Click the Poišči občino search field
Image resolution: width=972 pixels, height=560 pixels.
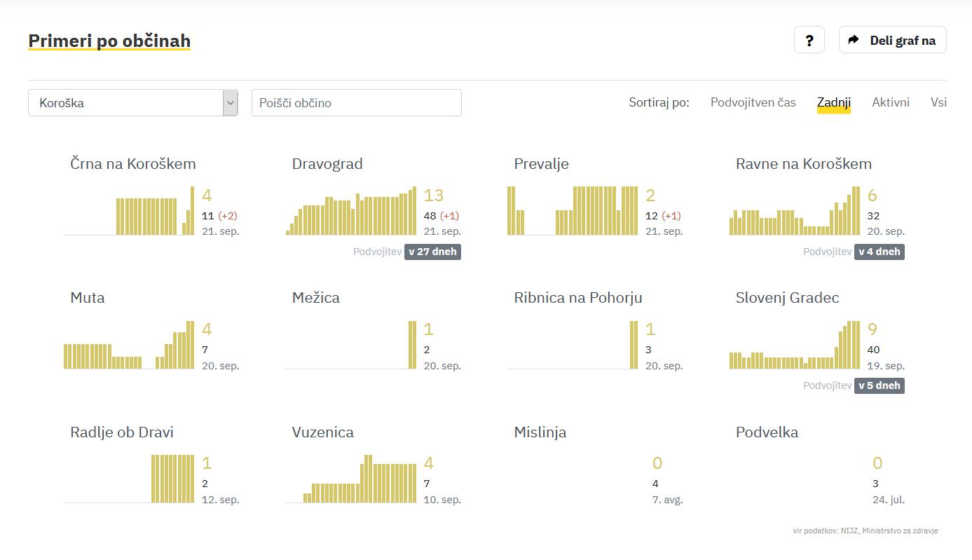(357, 103)
